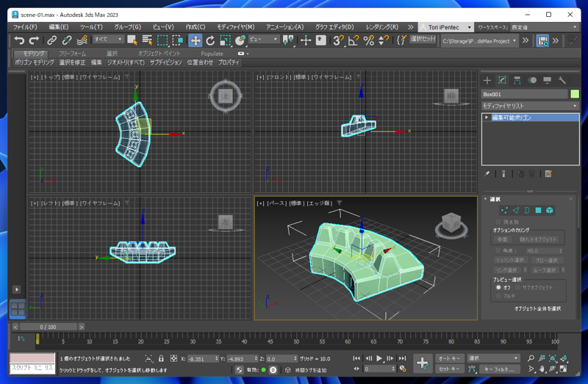Activate the Select and Place tool

point(240,40)
